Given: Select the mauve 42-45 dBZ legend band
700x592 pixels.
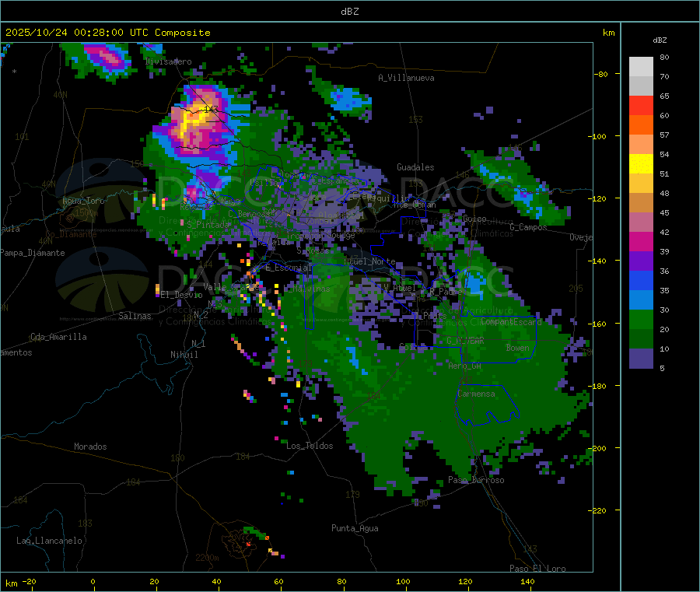Looking at the screenshot, I should tap(641, 222).
